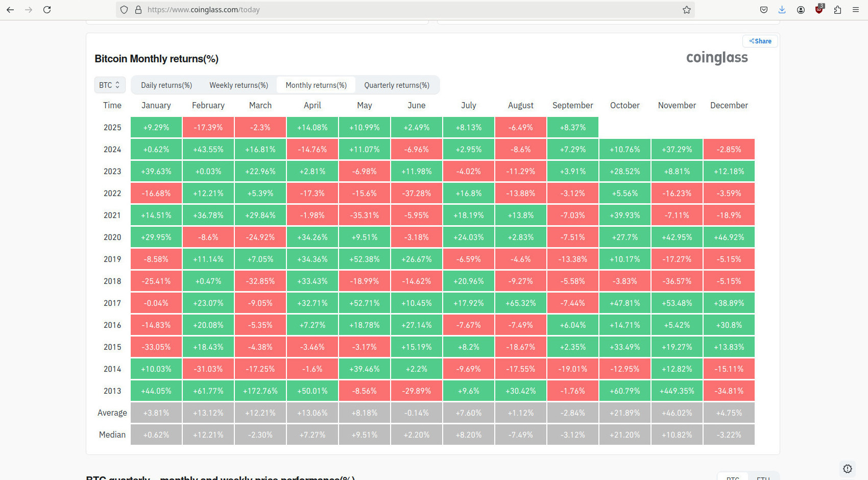Click 2022 June cell -37.28%
This screenshot has width=868, height=480.
click(x=417, y=194)
